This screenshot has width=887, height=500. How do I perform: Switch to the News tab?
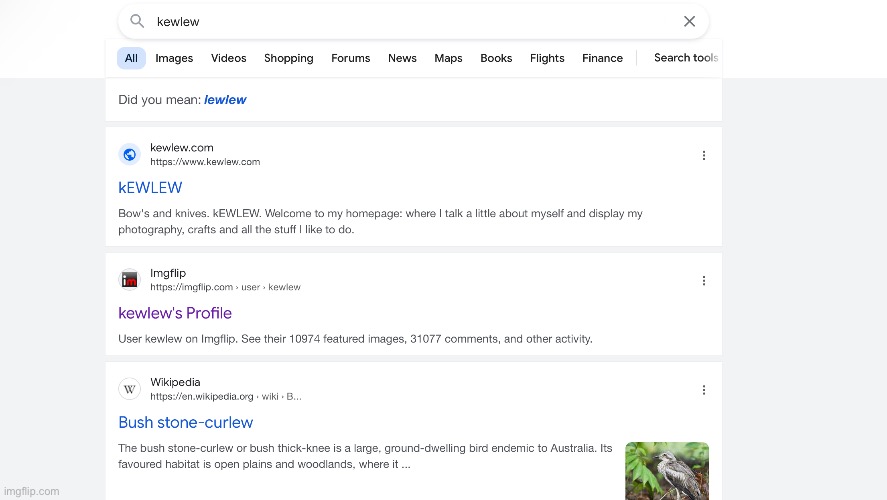402,58
